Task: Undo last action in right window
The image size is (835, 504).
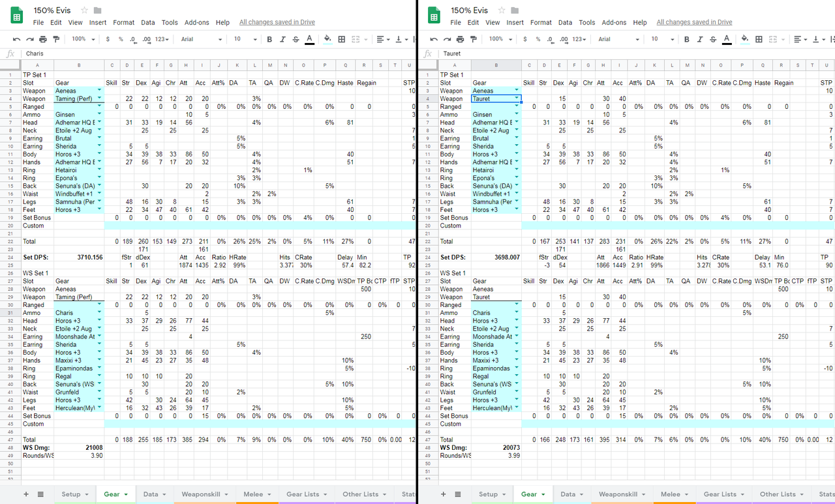Action: (x=434, y=39)
